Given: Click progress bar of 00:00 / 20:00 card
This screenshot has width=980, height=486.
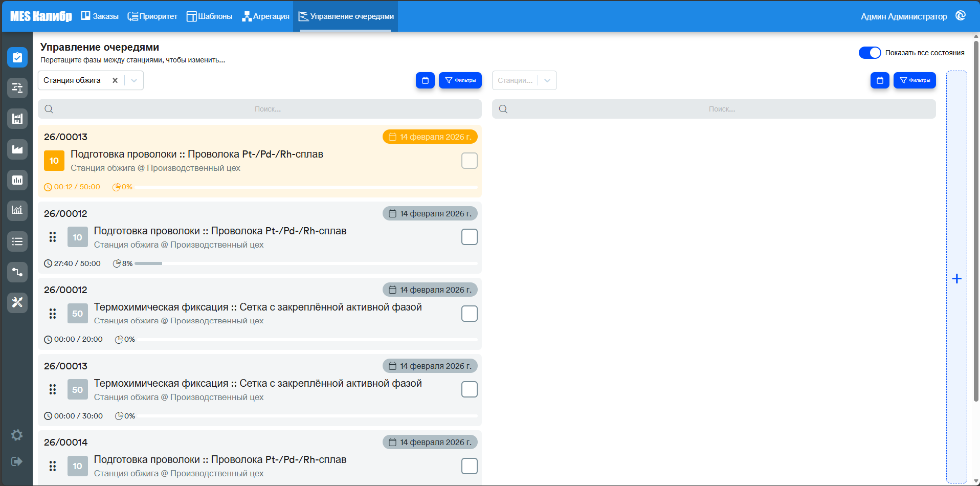Looking at the screenshot, I should point(307,340).
